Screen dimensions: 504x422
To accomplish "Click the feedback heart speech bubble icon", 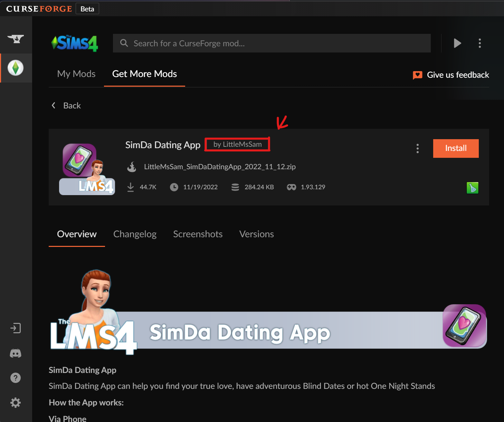I will (x=417, y=75).
